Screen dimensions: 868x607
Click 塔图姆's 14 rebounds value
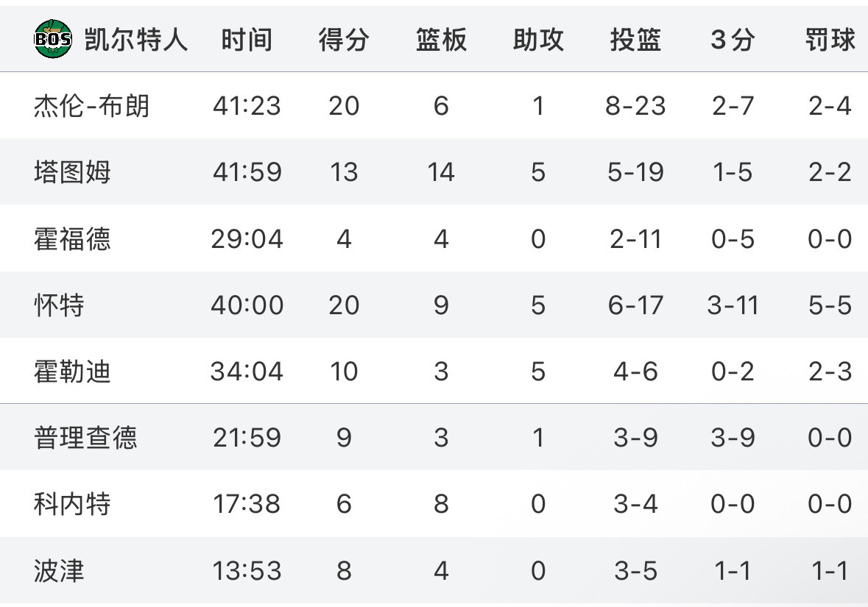pos(441,172)
